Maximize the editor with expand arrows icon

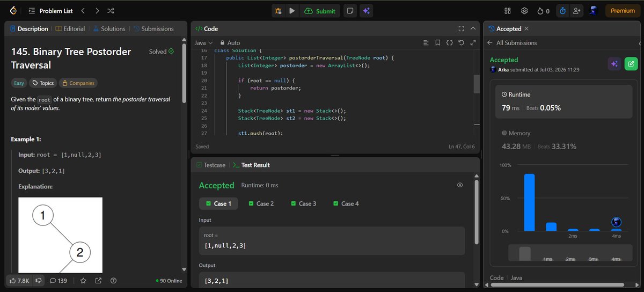[x=473, y=43]
